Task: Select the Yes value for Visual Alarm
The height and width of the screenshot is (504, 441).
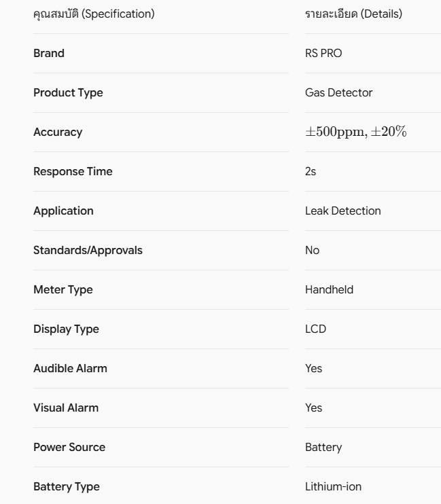Action: coord(314,408)
